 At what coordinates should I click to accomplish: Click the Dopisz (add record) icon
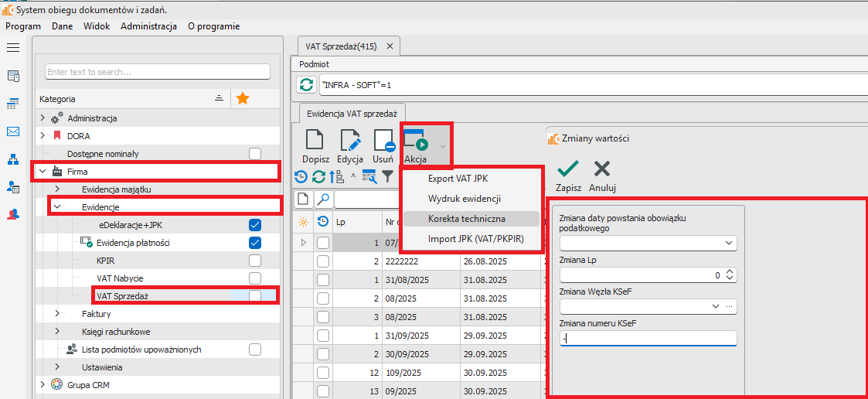[x=315, y=141]
